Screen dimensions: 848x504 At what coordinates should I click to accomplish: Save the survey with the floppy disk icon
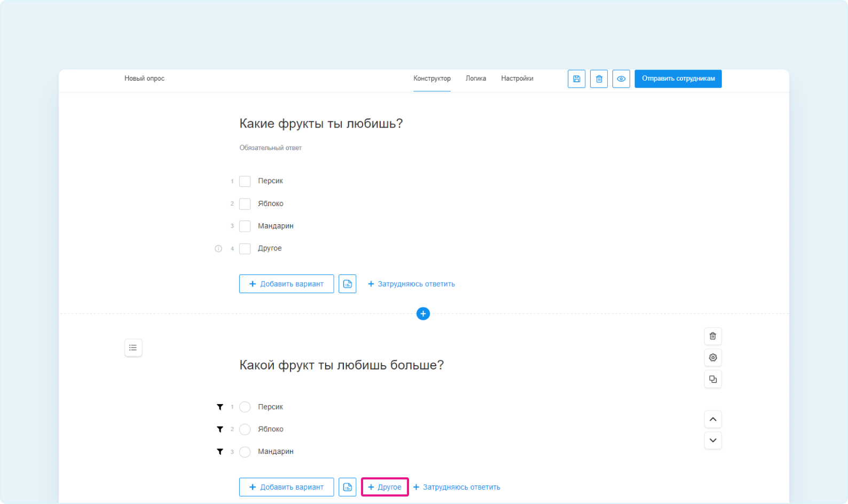point(576,79)
